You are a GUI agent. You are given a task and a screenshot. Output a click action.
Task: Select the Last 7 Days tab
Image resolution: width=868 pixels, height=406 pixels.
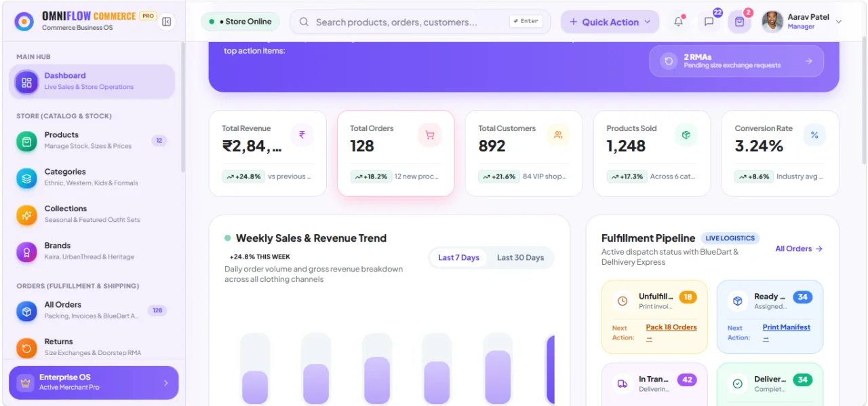tap(458, 257)
